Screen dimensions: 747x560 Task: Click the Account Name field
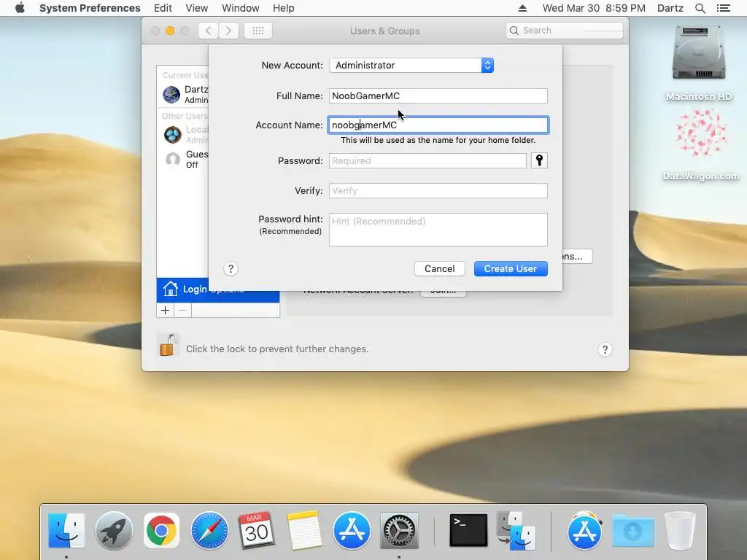[x=438, y=125]
